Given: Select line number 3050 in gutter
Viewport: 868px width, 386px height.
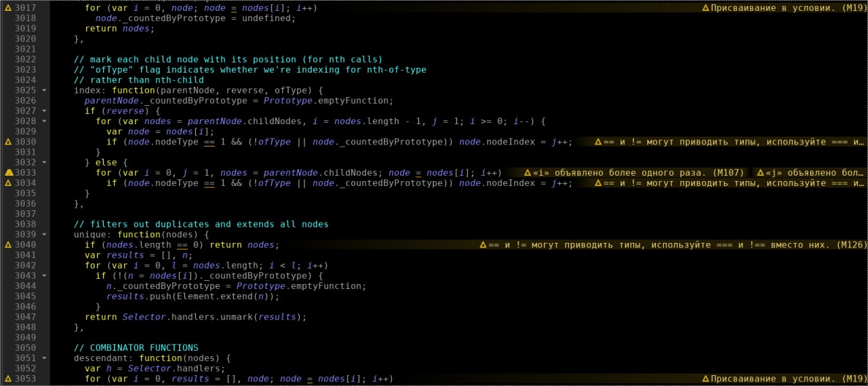Looking at the screenshot, I should click(x=25, y=348).
